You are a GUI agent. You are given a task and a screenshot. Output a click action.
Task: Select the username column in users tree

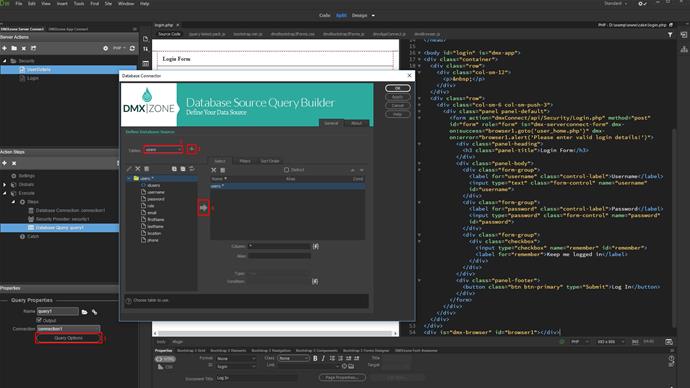(156, 192)
